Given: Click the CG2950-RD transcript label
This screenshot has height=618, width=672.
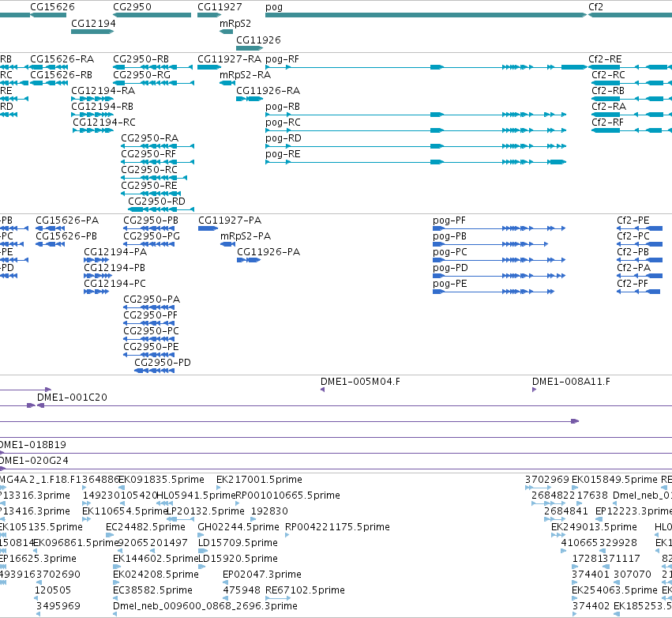Looking at the screenshot, I should pos(157,202).
